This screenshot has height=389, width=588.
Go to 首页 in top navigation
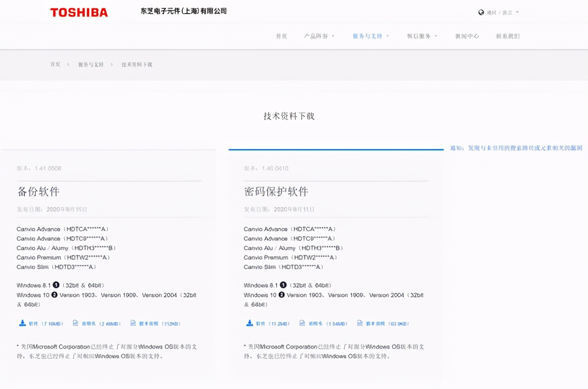pyautogui.click(x=282, y=36)
